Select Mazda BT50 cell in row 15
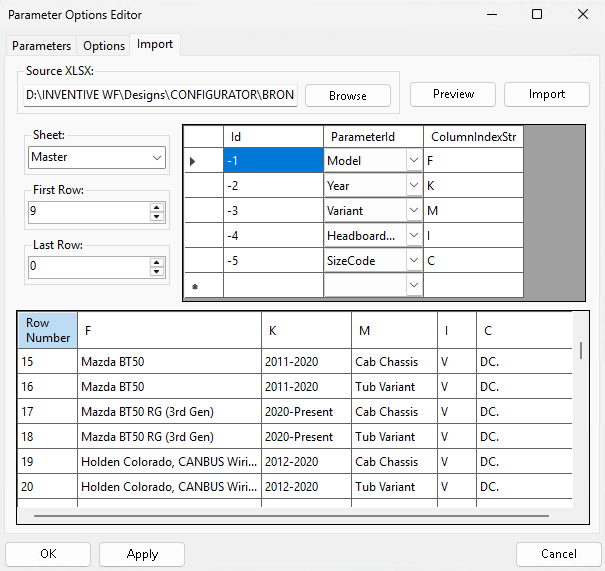Viewport: 605px width, 571px height. [169, 362]
